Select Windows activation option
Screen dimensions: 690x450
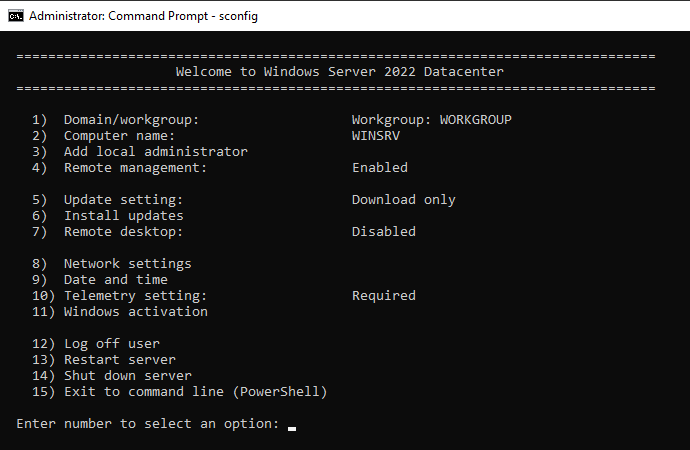point(135,312)
